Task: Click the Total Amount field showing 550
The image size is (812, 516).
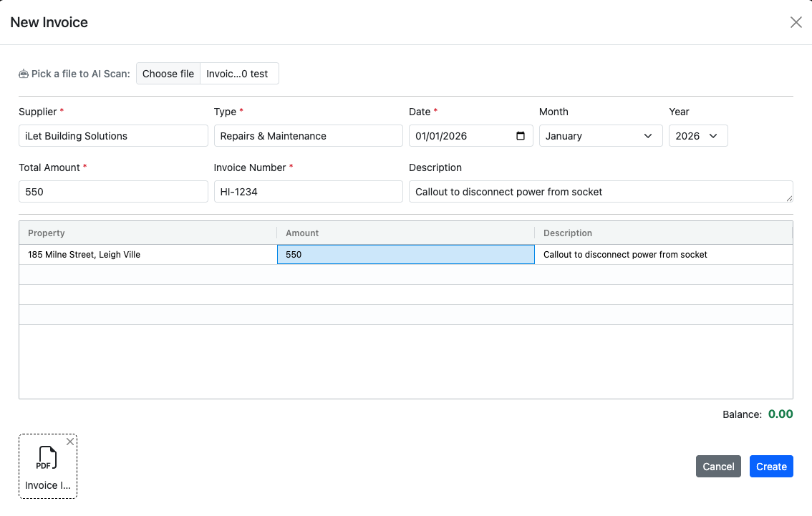Action: (112, 191)
